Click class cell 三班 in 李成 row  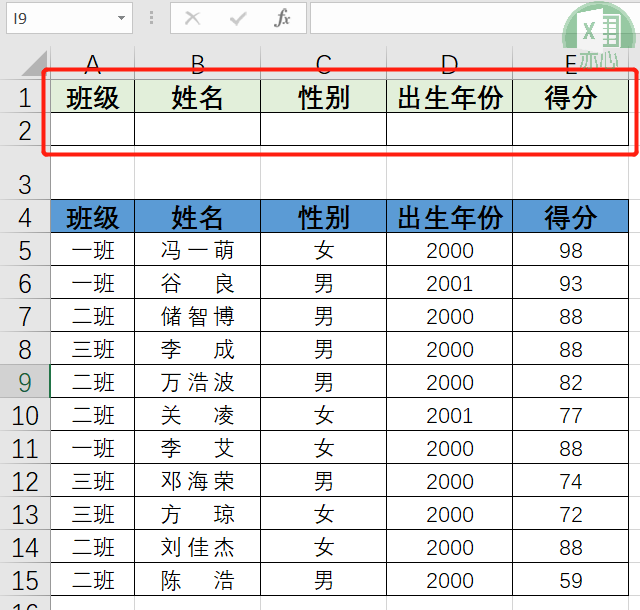pyautogui.click(x=93, y=349)
